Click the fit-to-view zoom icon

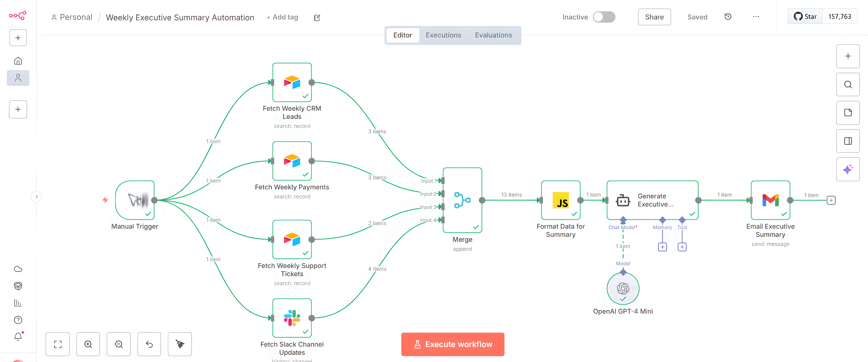[58, 344]
